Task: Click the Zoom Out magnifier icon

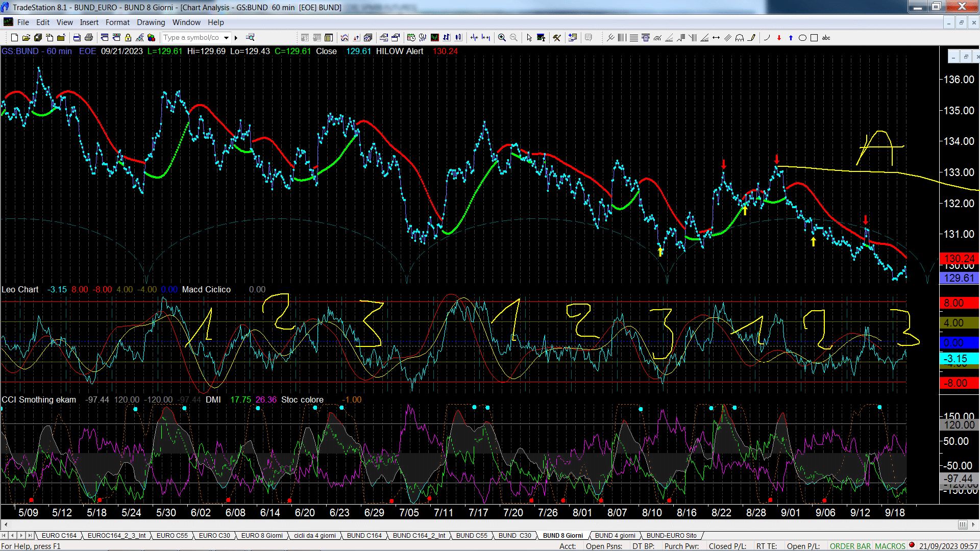Action: point(513,38)
